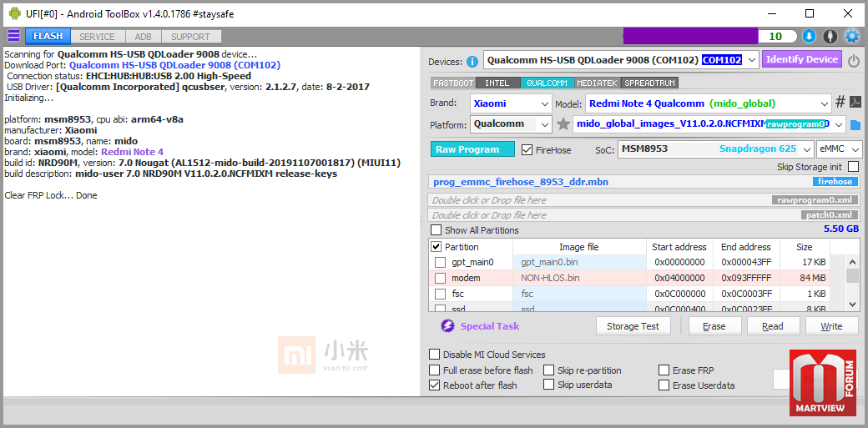Click the Identify Device button
The width and height of the screenshot is (868, 428).
pos(802,60)
